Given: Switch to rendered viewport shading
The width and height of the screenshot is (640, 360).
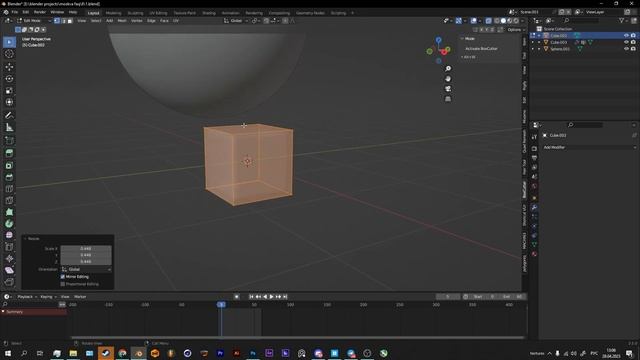Looking at the screenshot, I should click(516, 20).
